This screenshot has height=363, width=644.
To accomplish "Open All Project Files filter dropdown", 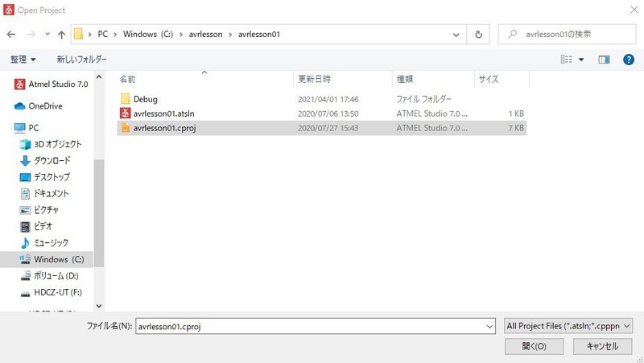I will click(x=568, y=326).
